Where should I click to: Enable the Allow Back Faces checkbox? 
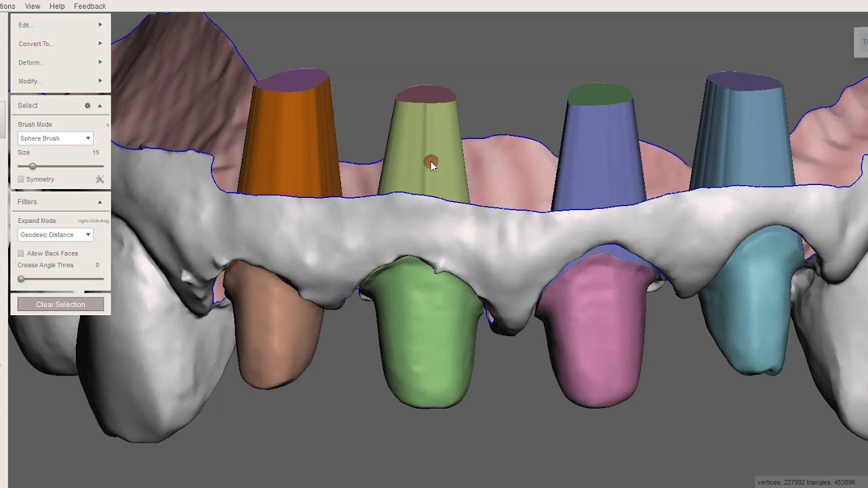[x=21, y=253]
